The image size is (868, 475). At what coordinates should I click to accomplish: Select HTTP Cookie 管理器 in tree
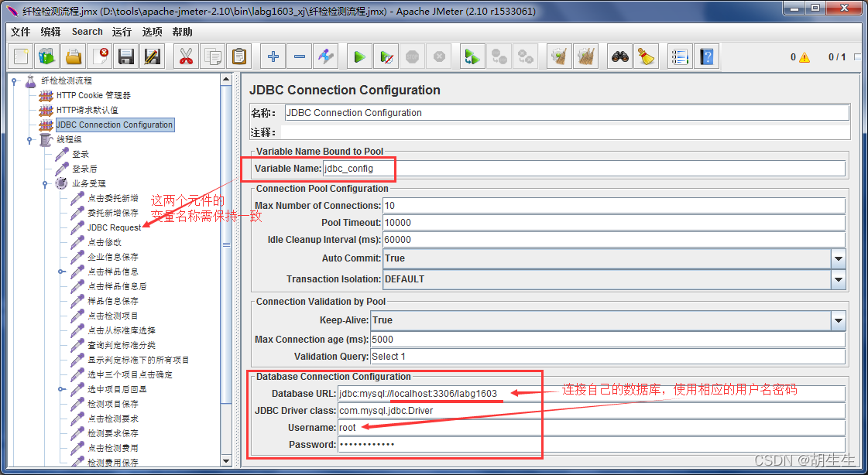click(x=94, y=95)
